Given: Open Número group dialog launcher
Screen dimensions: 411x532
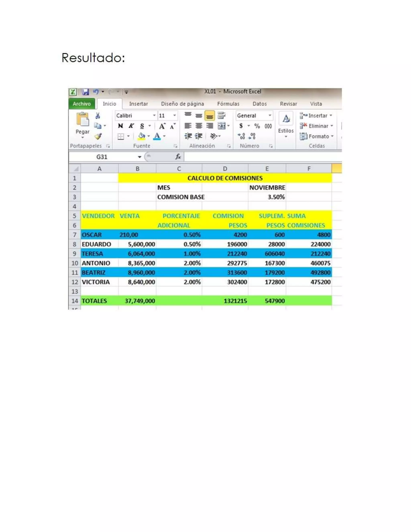Looking at the screenshot, I should click(271, 146).
